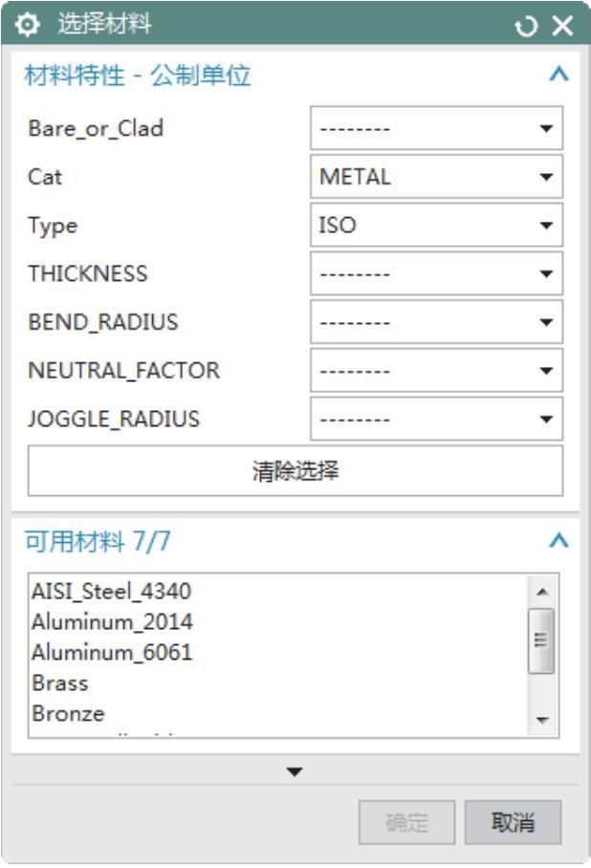Image resolution: width=591 pixels, height=868 pixels.
Task: Click the 取消 button
Action: click(513, 823)
